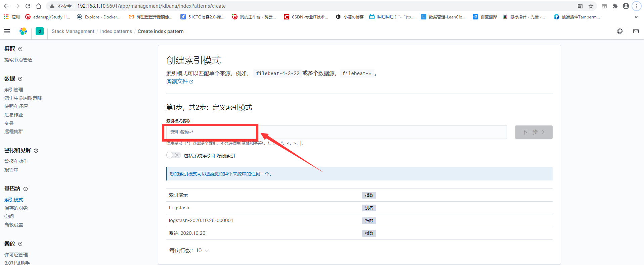
Task: Go to Stack Management breadcrumb
Action: [x=73, y=31]
